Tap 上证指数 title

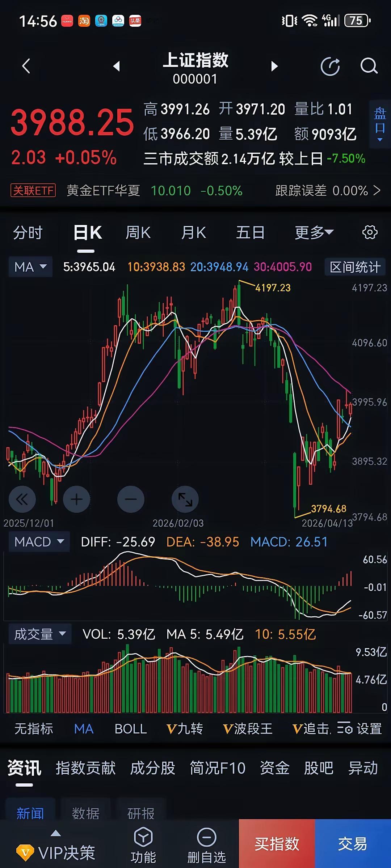click(195, 60)
